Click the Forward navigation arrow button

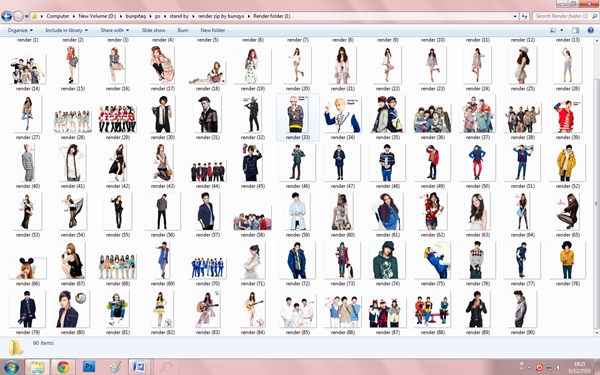coord(18,16)
